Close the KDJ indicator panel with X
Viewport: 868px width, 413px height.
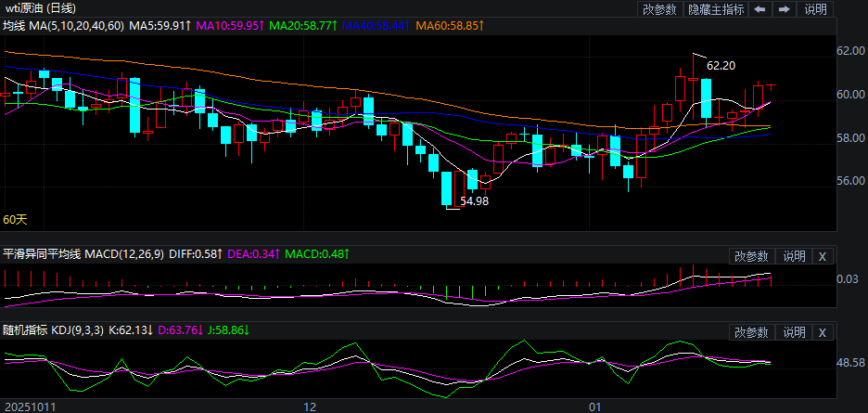pyautogui.click(x=823, y=332)
